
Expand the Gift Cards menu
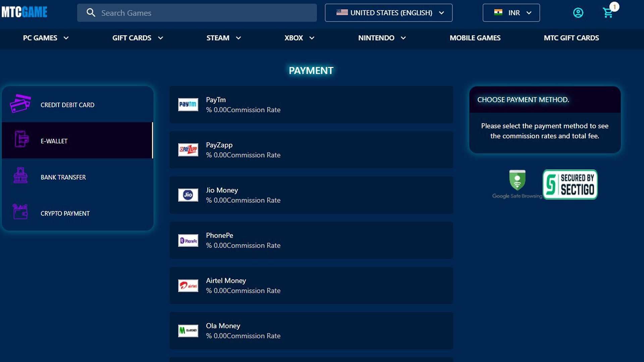pos(138,38)
